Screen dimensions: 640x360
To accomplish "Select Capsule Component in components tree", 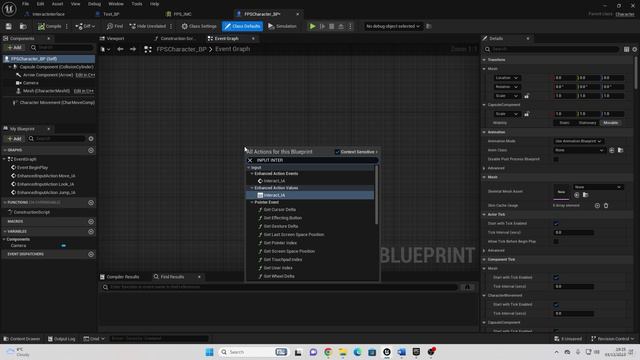I will pos(56,67).
